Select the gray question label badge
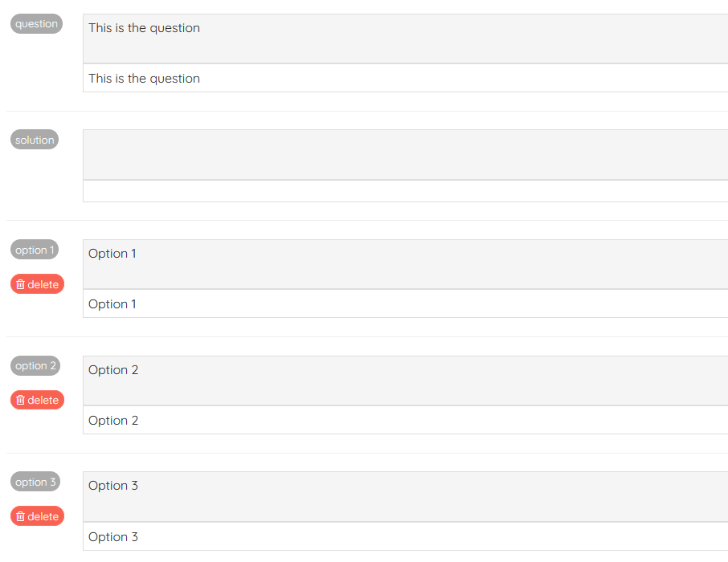Viewport: 728px width, 562px height. 36,23
